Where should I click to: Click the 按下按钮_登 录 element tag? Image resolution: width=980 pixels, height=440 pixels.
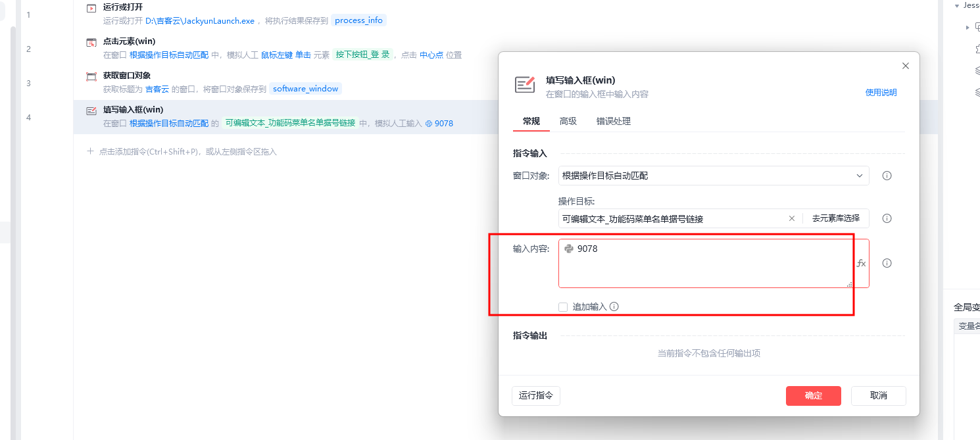[x=363, y=55]
